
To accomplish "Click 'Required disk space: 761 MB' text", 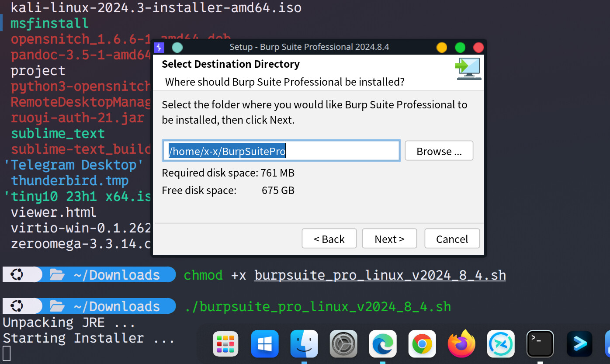I will pos(228,173).
